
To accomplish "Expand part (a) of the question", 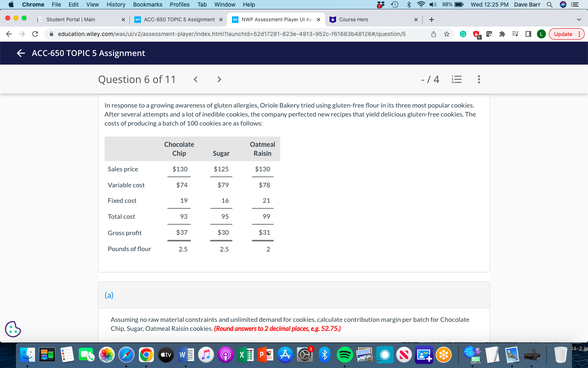I will pyautogui.click(x=109, y=295).
